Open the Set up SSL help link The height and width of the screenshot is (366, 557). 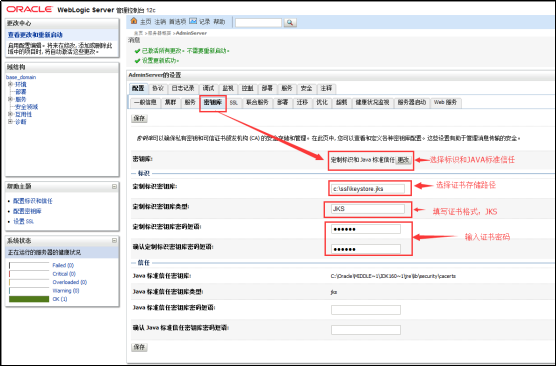23,221
